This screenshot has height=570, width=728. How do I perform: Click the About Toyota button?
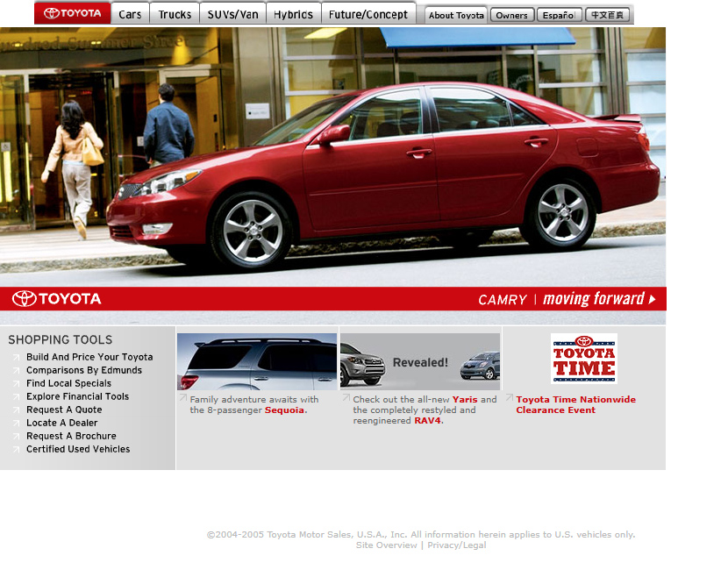pyautogui.click(x=456, y=15)
